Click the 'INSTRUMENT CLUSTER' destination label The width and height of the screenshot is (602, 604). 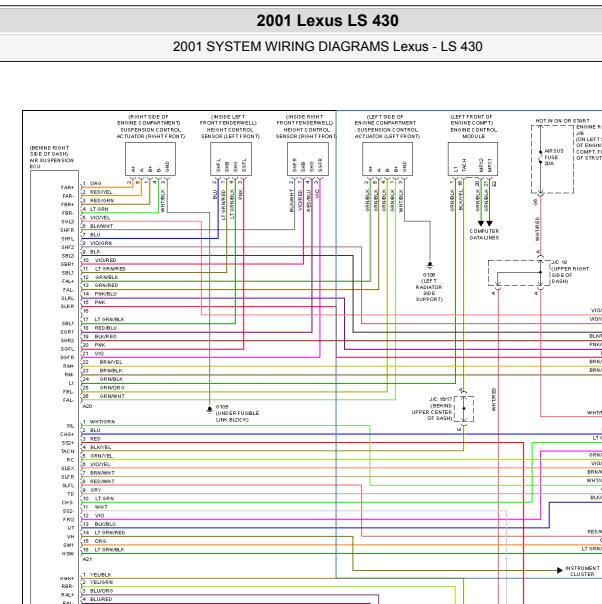tap(582, 571)
